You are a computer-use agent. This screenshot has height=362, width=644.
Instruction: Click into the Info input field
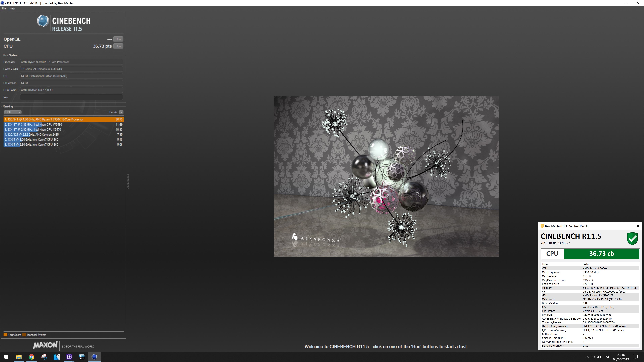click(71, 97)
